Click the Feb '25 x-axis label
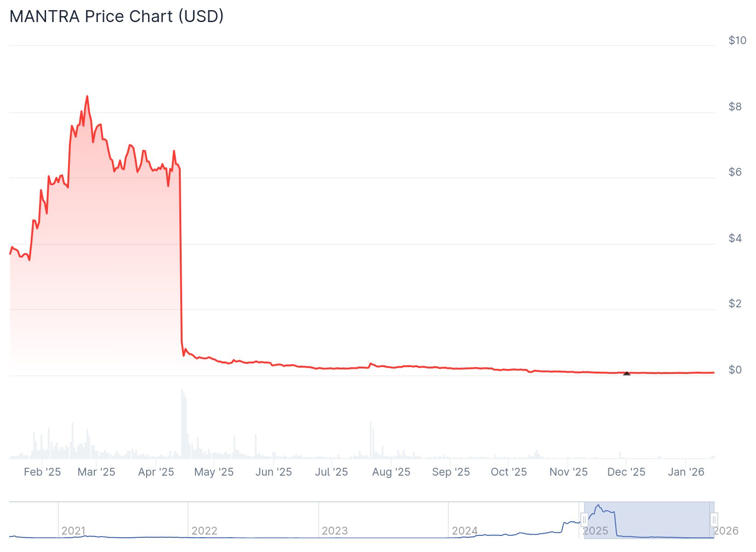 point(42,472)
